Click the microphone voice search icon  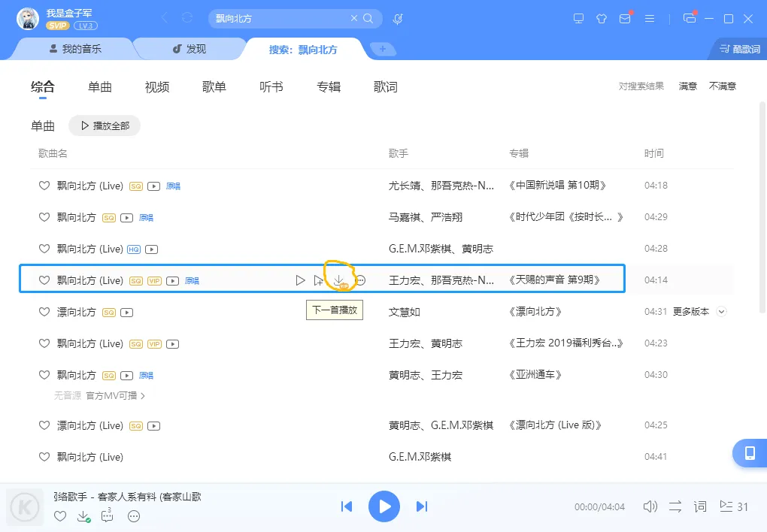tap(398, 19)
